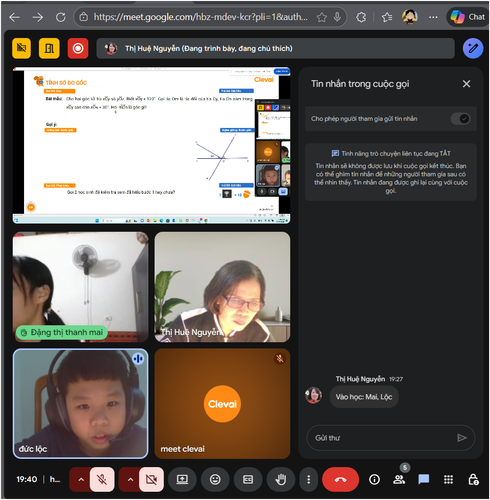The height and width of the screenshot is (500, 490).
Task: Toggle allow participants to send messages
Action: (x=460, y=119)
